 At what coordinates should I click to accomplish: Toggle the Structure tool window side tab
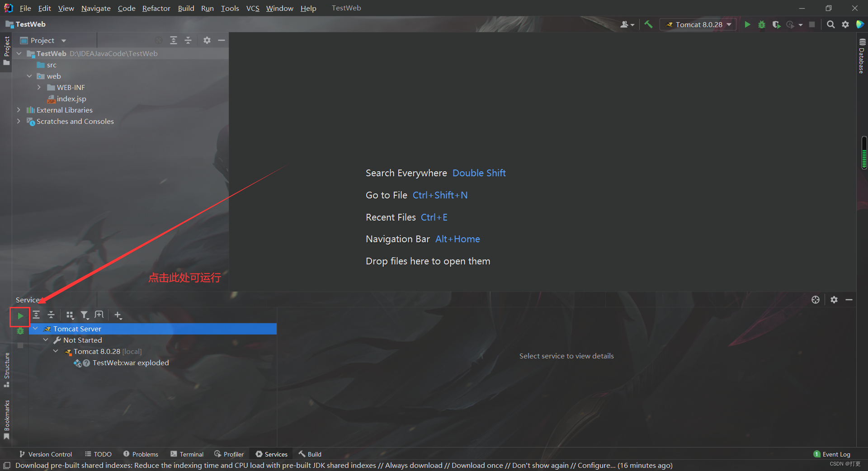tap(6, 370)
